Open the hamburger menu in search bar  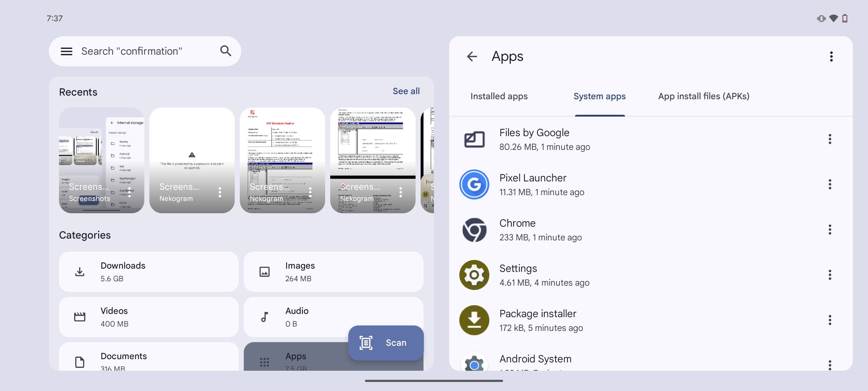click(67, 51)
